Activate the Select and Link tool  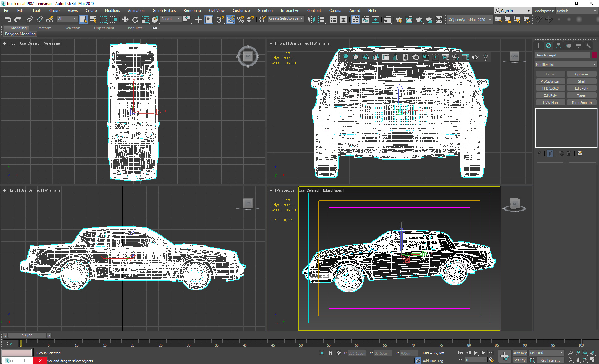[x=30, y=20]
